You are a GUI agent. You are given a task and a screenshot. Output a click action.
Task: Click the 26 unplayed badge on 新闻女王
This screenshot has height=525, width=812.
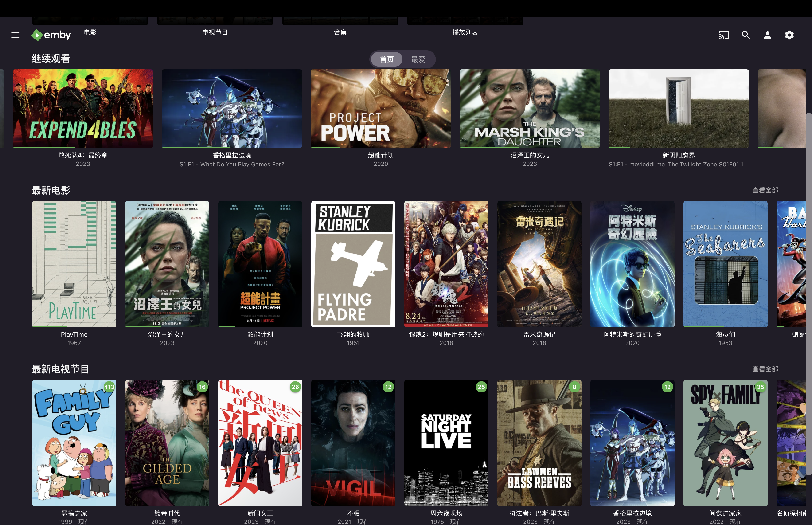(x=295, y=387)
